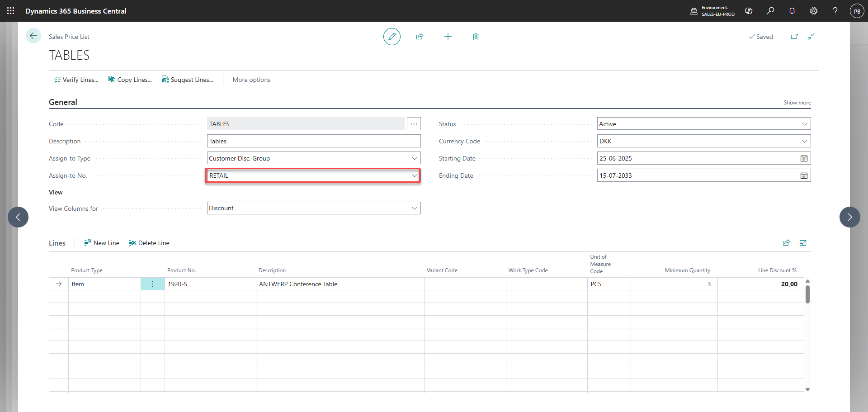This screenshot has width=868, height=412.
Task: Open help question mark
Action: [x=835, y=11]
